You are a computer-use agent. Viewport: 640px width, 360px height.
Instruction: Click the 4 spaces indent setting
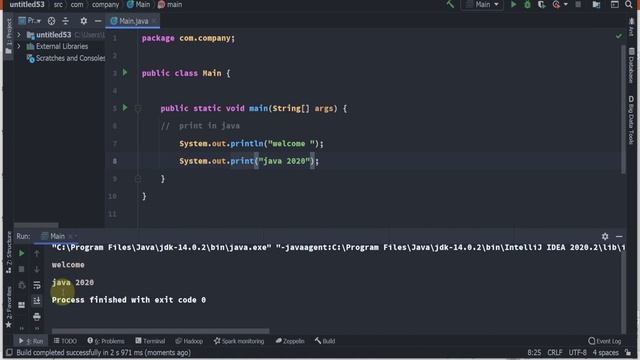coord(605,353)
